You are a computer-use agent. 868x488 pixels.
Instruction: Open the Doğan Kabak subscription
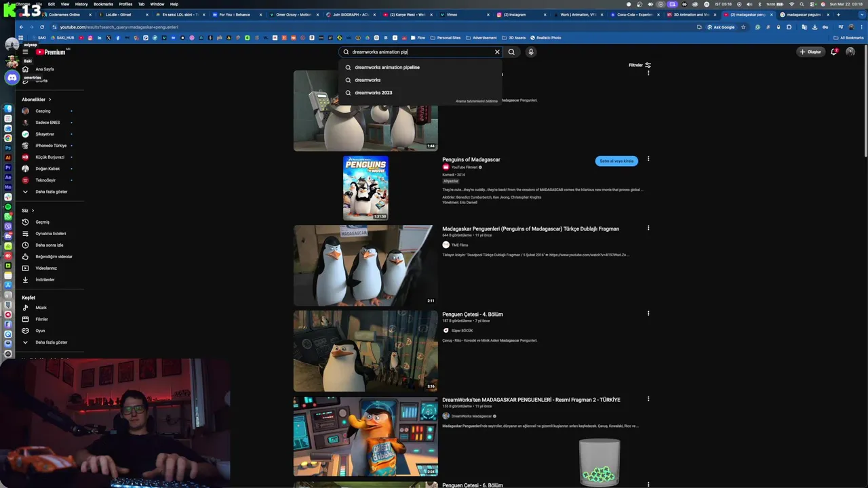tap(47, 169)
